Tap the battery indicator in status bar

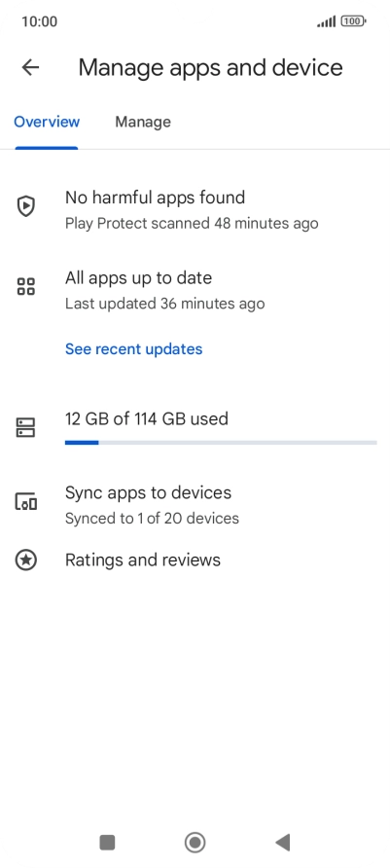point(353,21)
